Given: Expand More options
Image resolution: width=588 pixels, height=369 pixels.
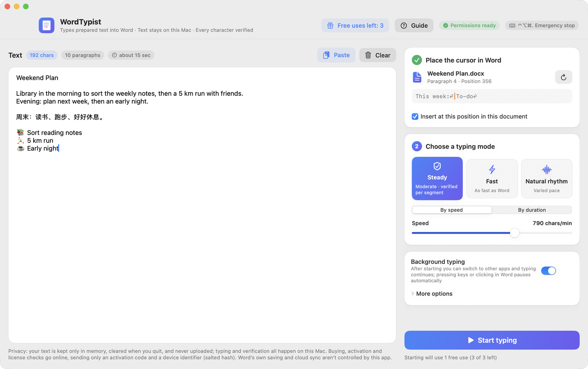Looking at the screenshot, I should [x=432, y=294].
